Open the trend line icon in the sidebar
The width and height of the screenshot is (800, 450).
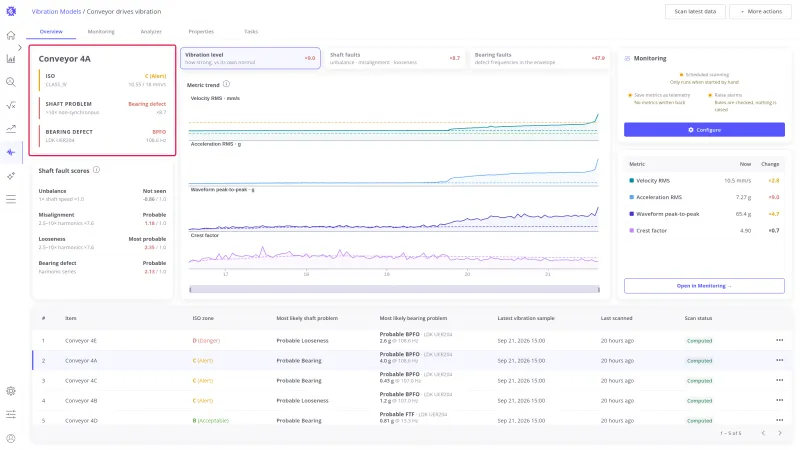[11, 129]
